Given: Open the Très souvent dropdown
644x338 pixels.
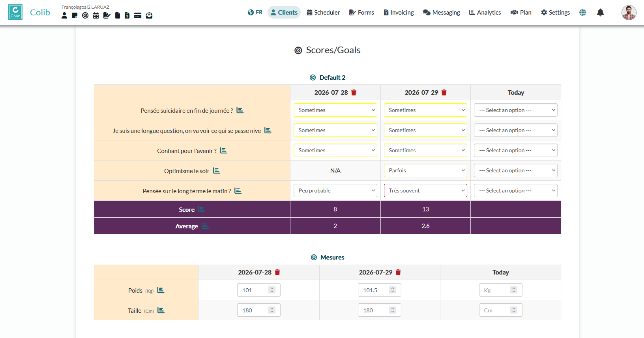Looking at the screenshot, I should [x=425, y=190].
